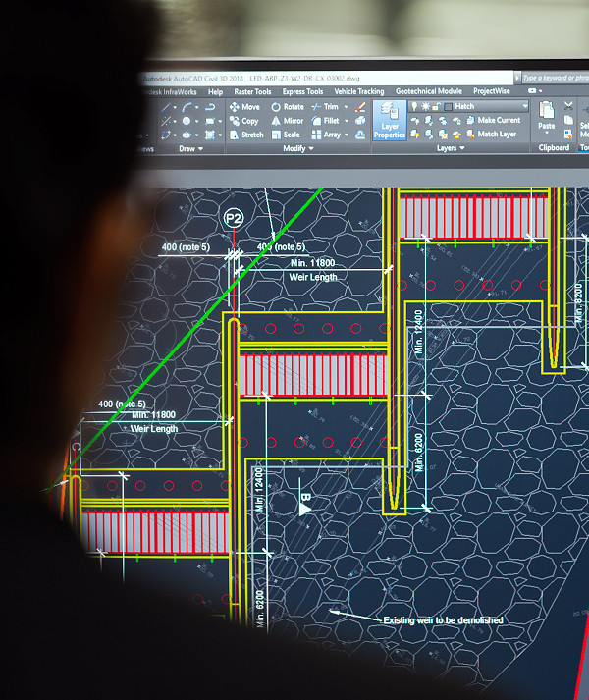Image resolution: width=589 pixels, height=700 pixels.
Task: Click the large Paste button
Action: 547,117
